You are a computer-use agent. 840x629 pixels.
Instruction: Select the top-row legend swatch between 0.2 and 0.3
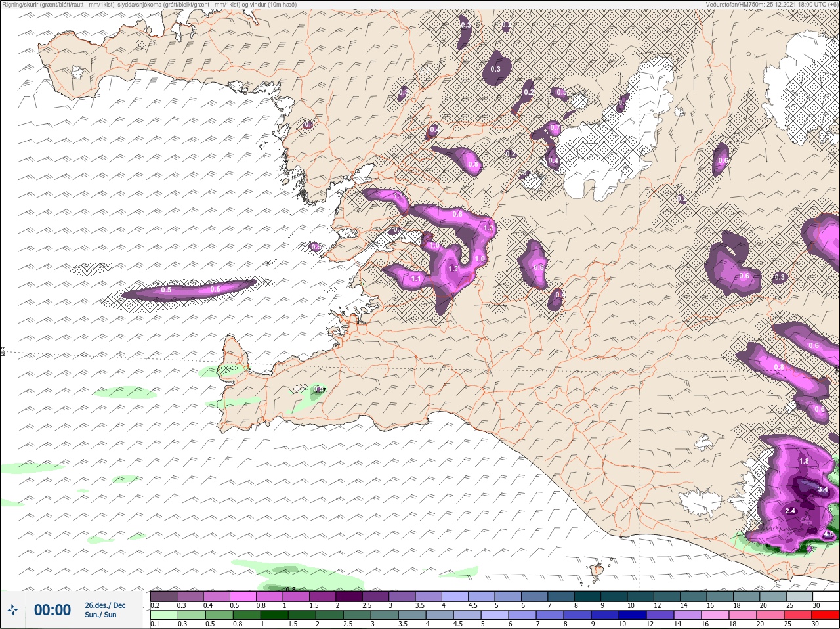[x=164, y=596]
